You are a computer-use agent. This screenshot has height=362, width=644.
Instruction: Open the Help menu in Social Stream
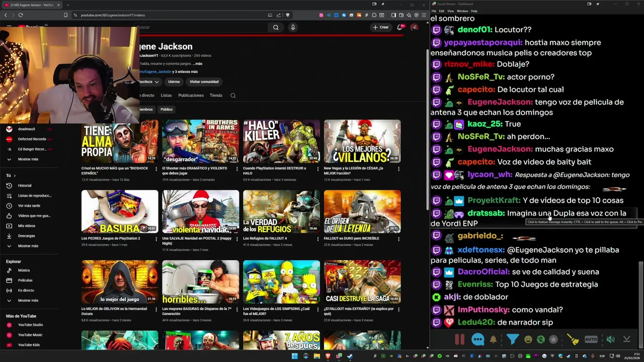474,11
